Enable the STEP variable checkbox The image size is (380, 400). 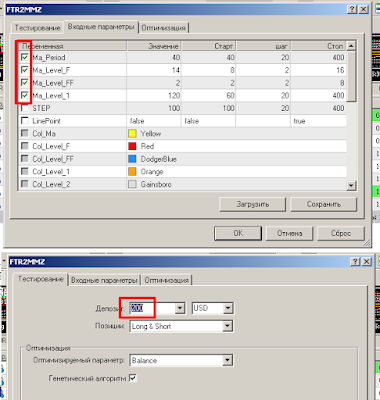(x=25, y=108)
